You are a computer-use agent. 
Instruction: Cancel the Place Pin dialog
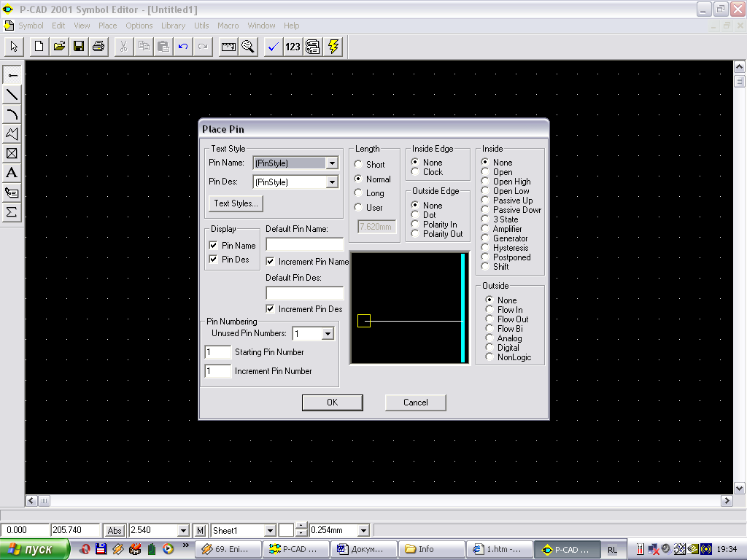coord(415,402)
